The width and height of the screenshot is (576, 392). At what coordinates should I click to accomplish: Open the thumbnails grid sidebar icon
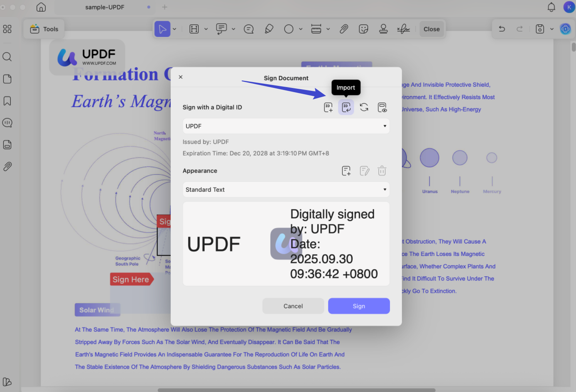click(x=7, y=29)
